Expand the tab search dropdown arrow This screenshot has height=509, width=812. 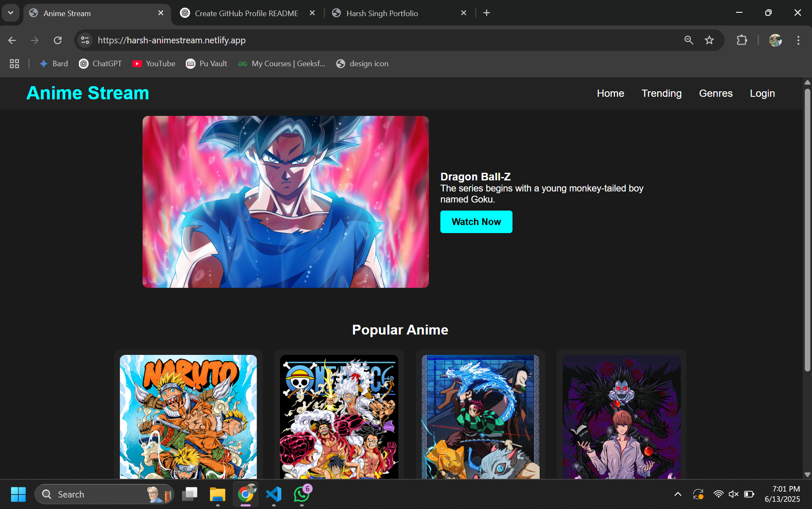[x=11, y=13]
